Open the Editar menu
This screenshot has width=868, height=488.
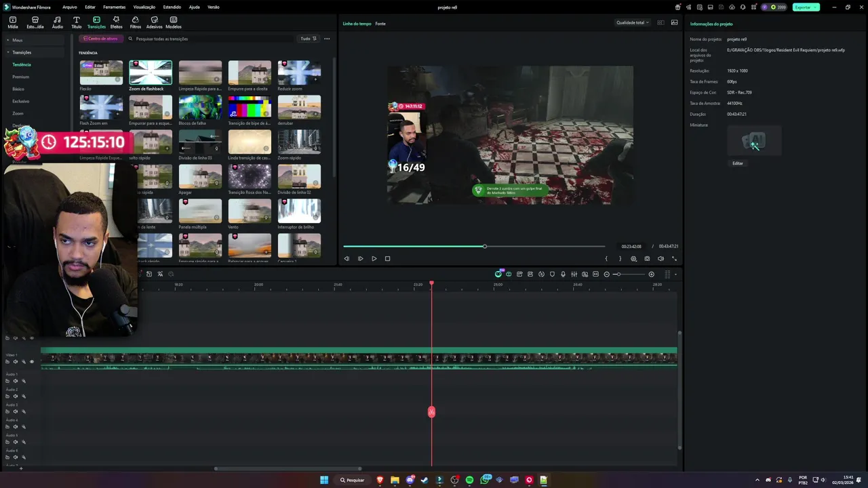(x=90, y=7)
